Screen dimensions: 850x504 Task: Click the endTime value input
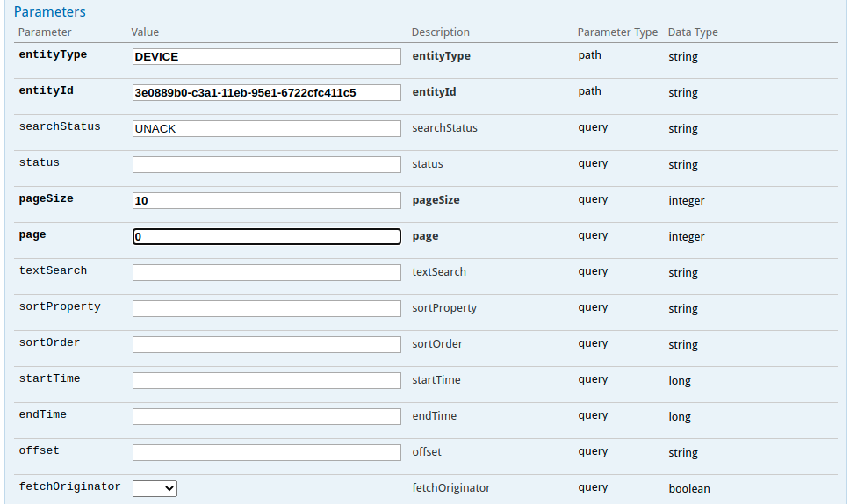pyautogui.click(x=267, y=416)
